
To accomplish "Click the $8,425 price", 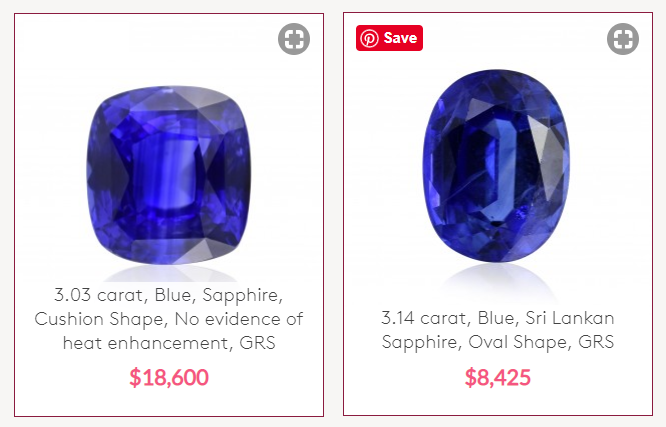I will point(498,377).
